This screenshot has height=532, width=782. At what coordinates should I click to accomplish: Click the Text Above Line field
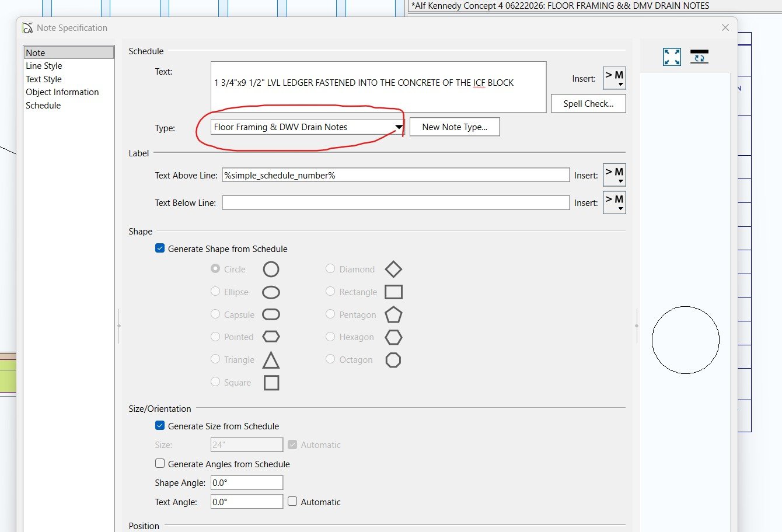pyautogui.click(x=396, y=175)
